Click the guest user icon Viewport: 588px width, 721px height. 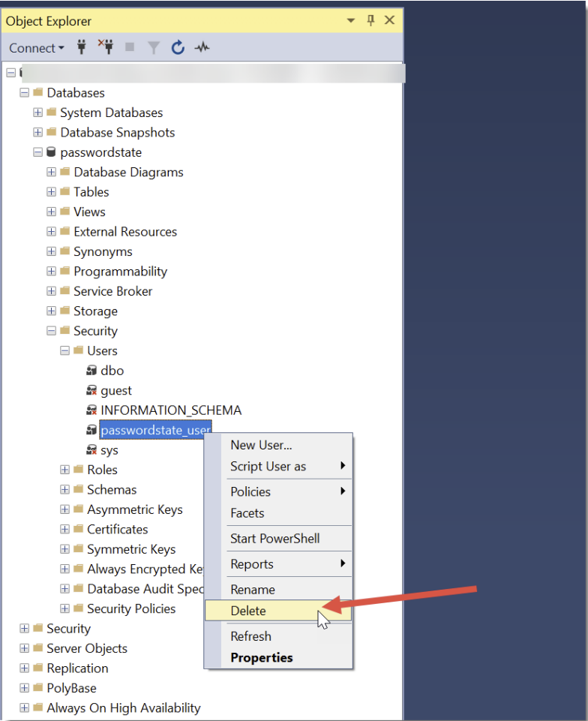tap(91, 390)
